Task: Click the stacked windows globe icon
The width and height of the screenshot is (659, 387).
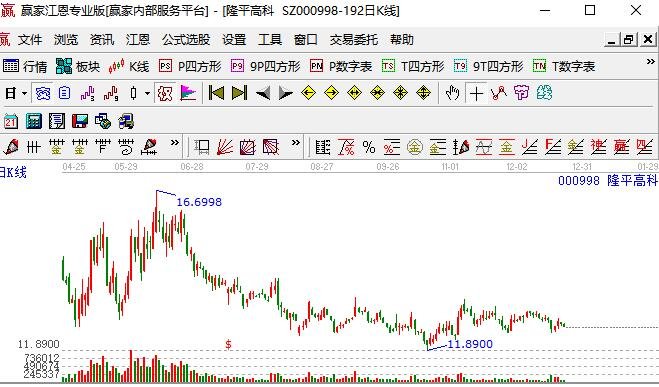Action: coord(103,121)
